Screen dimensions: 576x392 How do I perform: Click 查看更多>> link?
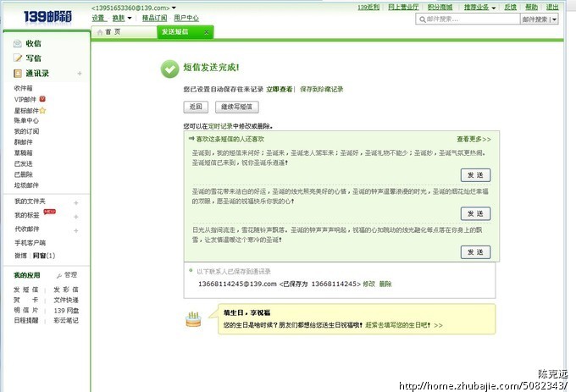click(x=474, y=139)
